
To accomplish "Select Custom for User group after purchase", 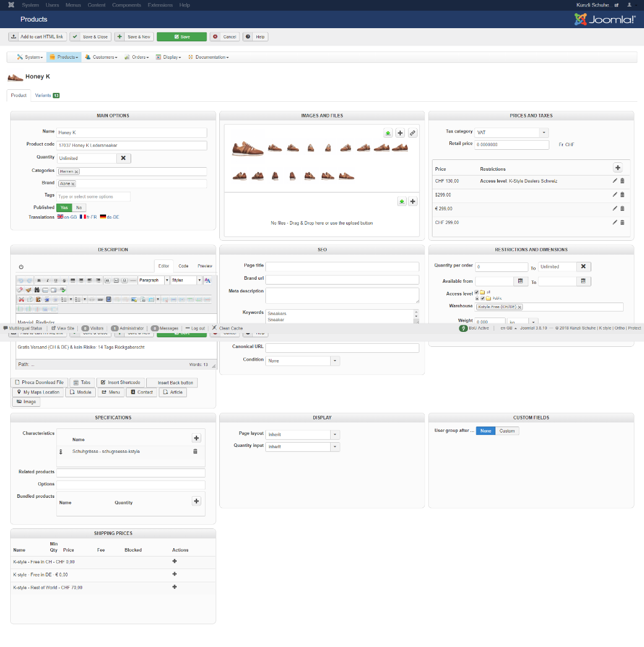I will pos(507,431).
